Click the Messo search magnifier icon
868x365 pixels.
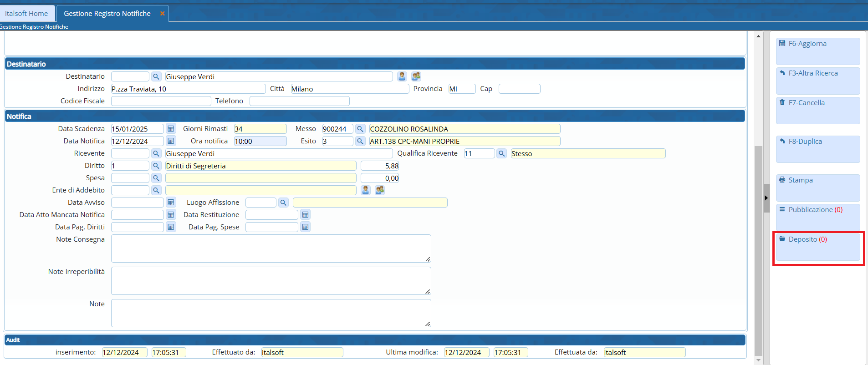(360, 129)
